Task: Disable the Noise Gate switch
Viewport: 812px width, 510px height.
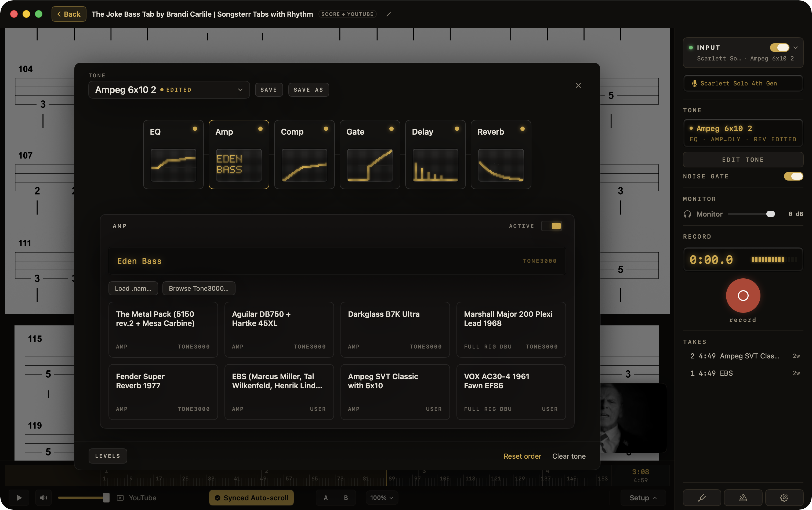Action: pos(793,177)
